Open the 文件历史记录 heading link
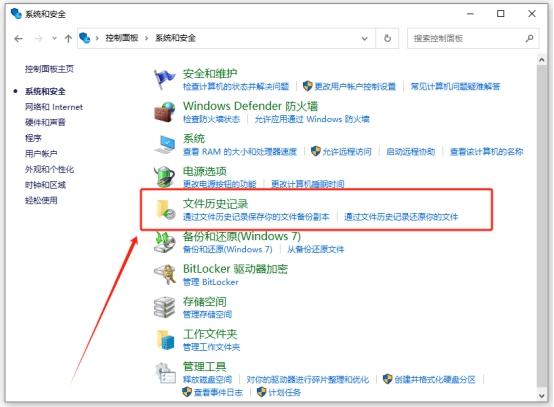The image size is (554, 407). click(216, 203)
